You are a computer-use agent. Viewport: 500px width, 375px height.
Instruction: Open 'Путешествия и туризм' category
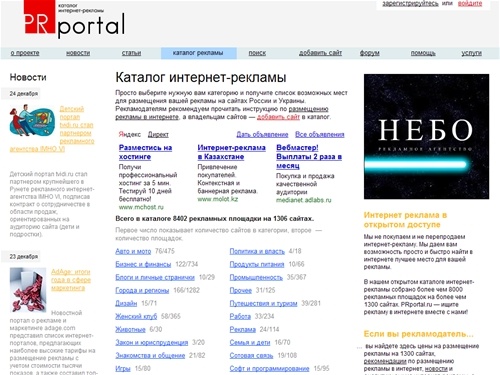263,304
